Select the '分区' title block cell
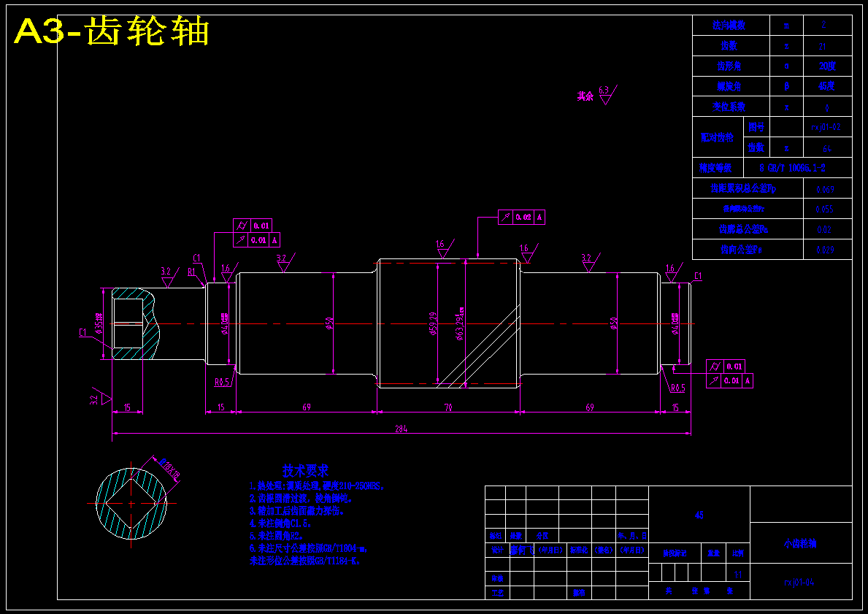Image resolution: width=868 pixels, height=614 pixels. click(542, 536)
